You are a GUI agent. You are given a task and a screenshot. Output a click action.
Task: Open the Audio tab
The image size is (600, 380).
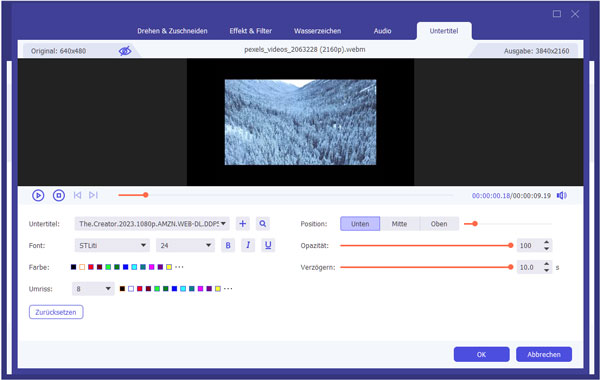coord(382,31)
